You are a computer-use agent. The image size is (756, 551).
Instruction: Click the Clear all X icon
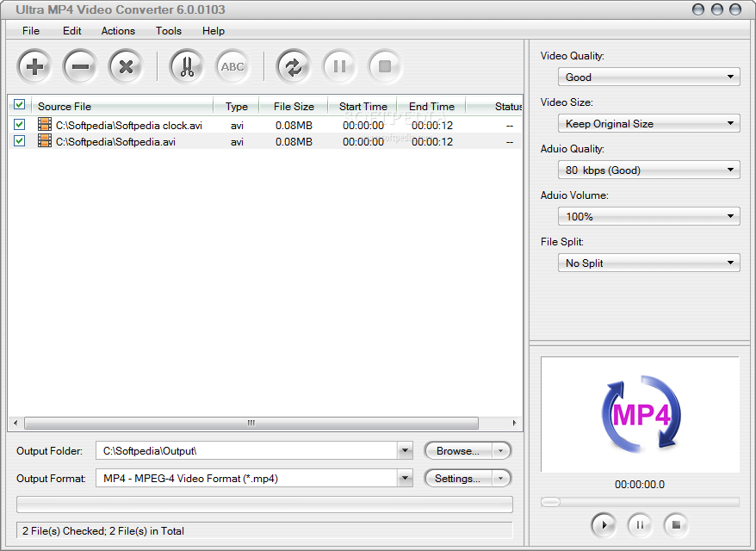tap(126, 66)
